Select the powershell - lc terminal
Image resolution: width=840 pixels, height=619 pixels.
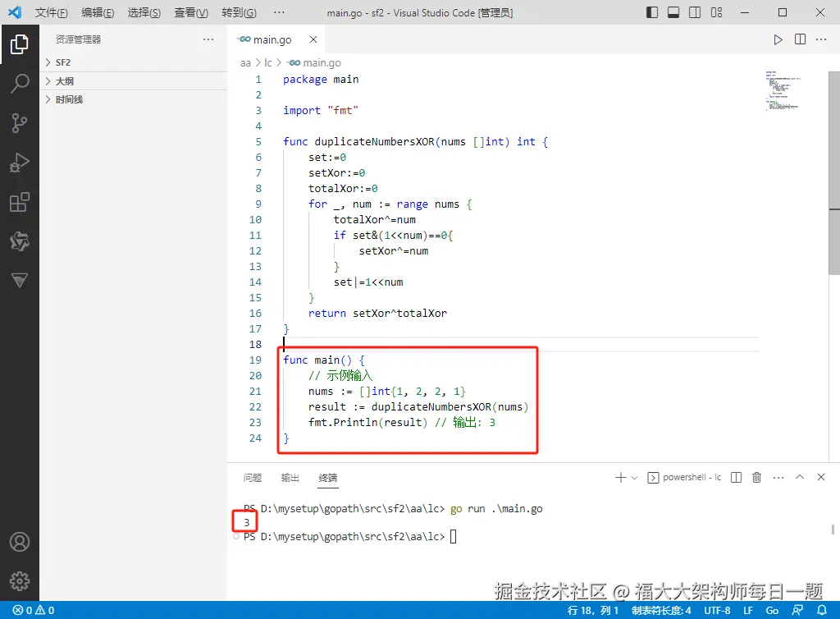point(685,478)
